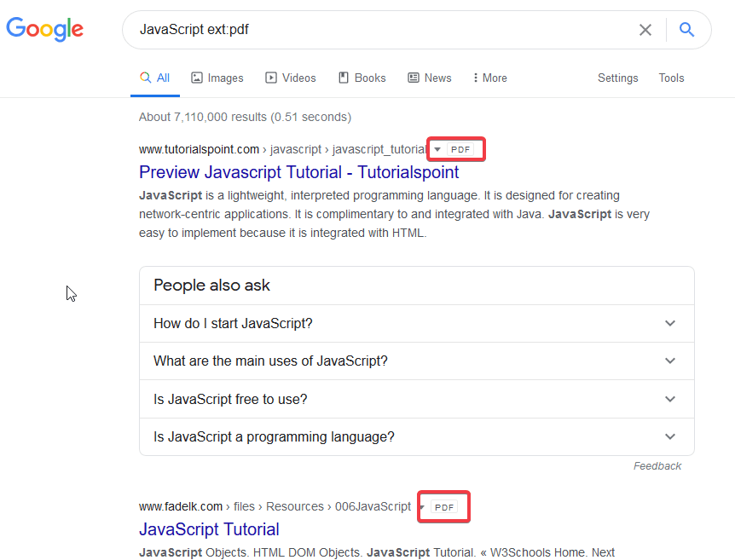Click the Google logo
Screen dimensions: 735x560
coord(44,29)
